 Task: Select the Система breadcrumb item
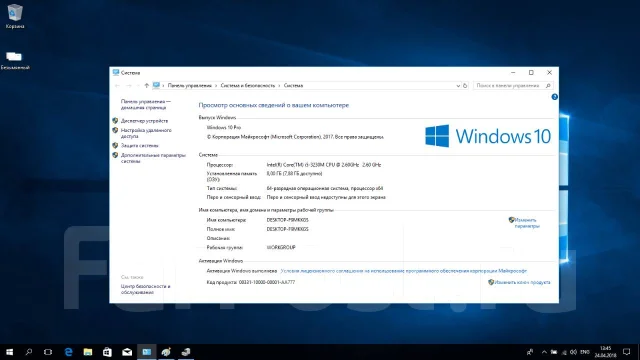tap(293, 86)
